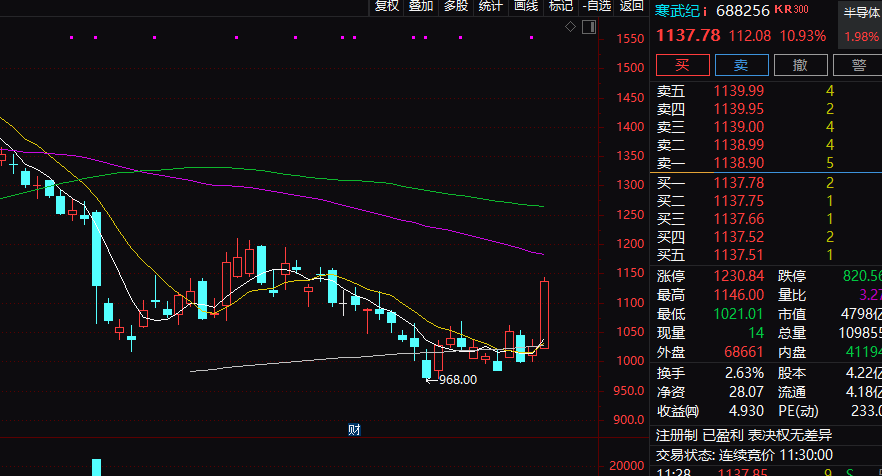The width and height of the screenshot is (882, 476).
Task: Click the 买 buy button
Action: [x=682, y=65]
